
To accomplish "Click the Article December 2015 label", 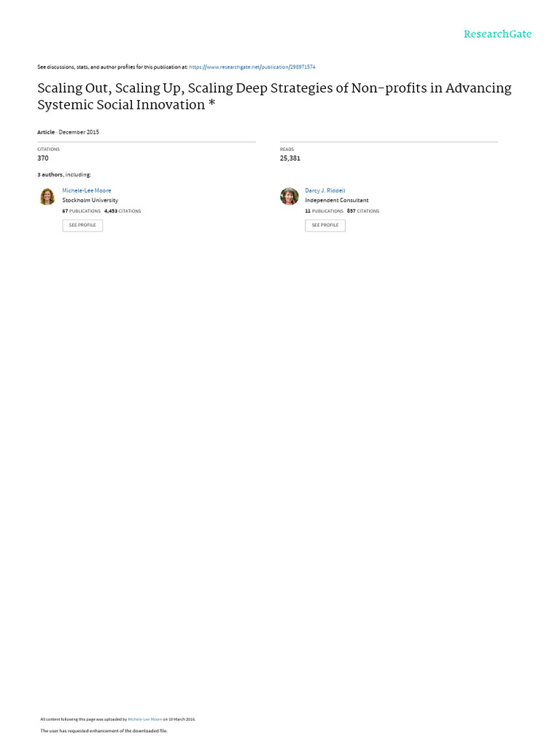I will [68, 133].
